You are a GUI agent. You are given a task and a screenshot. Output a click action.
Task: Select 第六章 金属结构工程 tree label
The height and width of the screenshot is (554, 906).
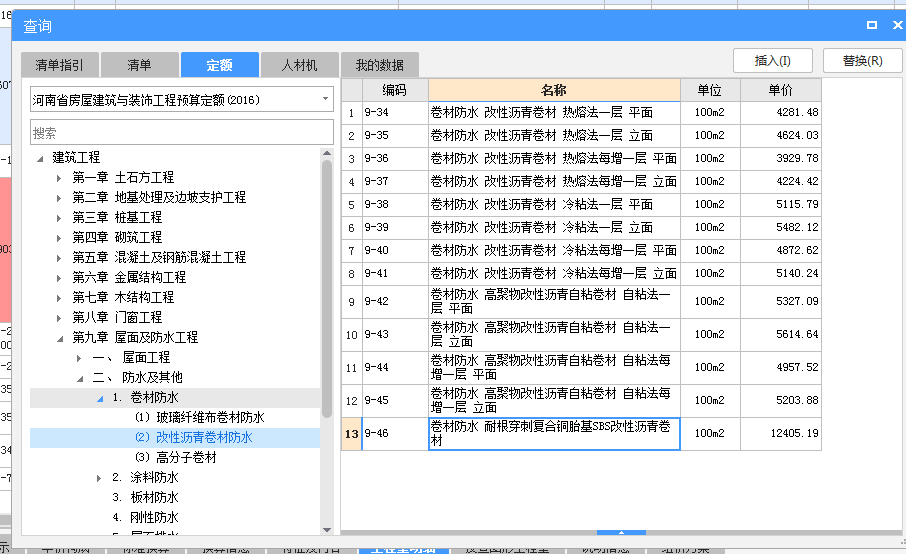pos(129,277)
